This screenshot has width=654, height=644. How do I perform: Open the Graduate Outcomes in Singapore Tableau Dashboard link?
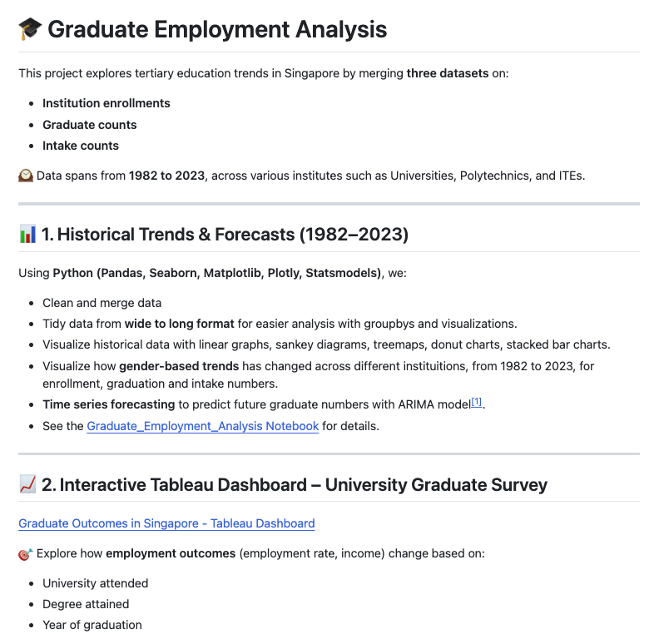[x=166, y=523]
